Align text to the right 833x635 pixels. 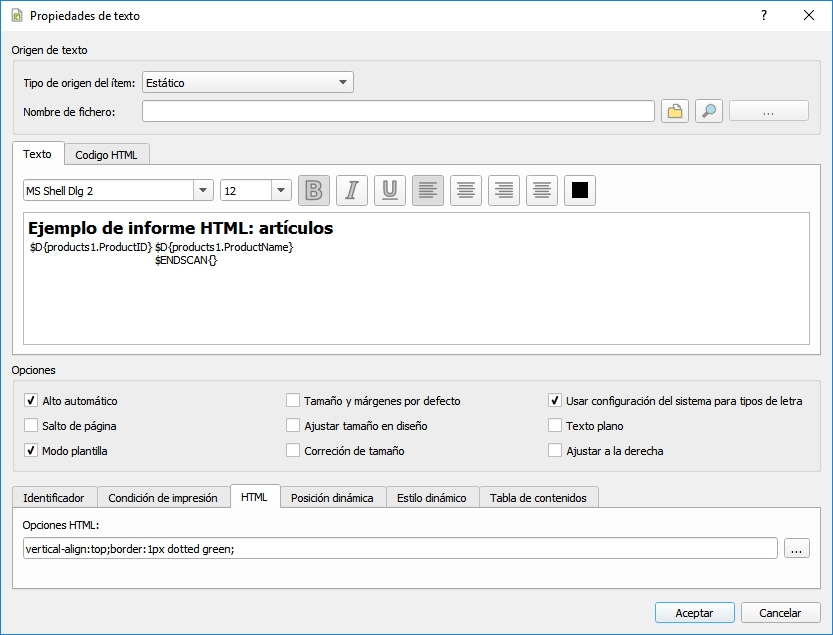tap(503, 190)
